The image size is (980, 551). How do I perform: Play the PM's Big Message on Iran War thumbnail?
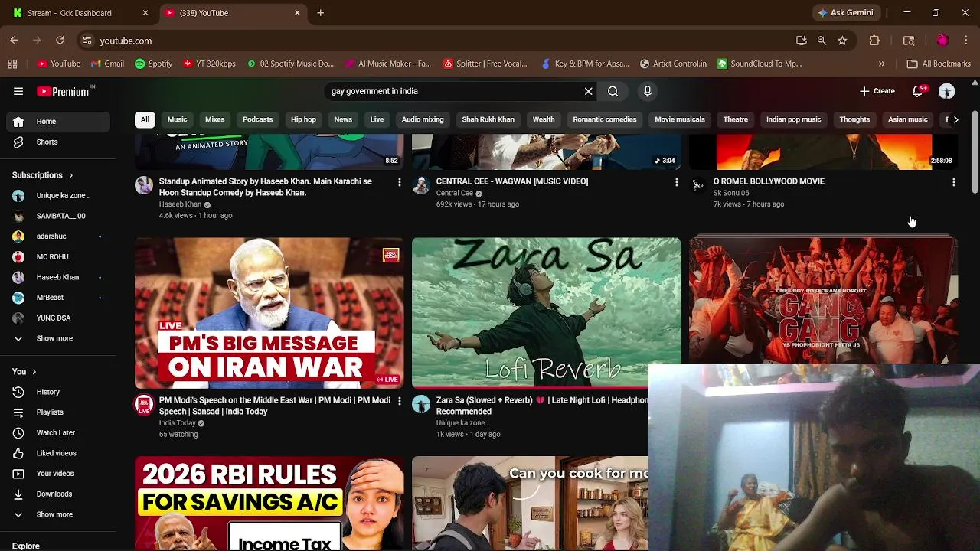coord(269,313)
